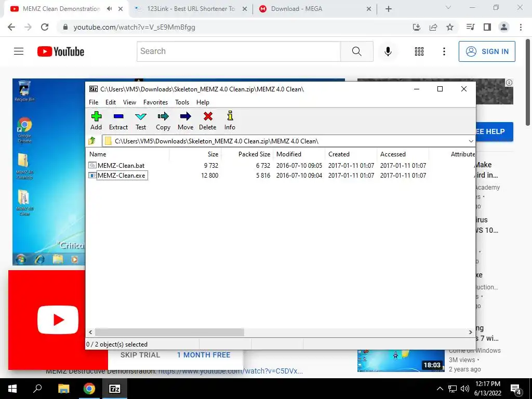Select the MEMZ-Clean.bat file

[x=121, y=166]
